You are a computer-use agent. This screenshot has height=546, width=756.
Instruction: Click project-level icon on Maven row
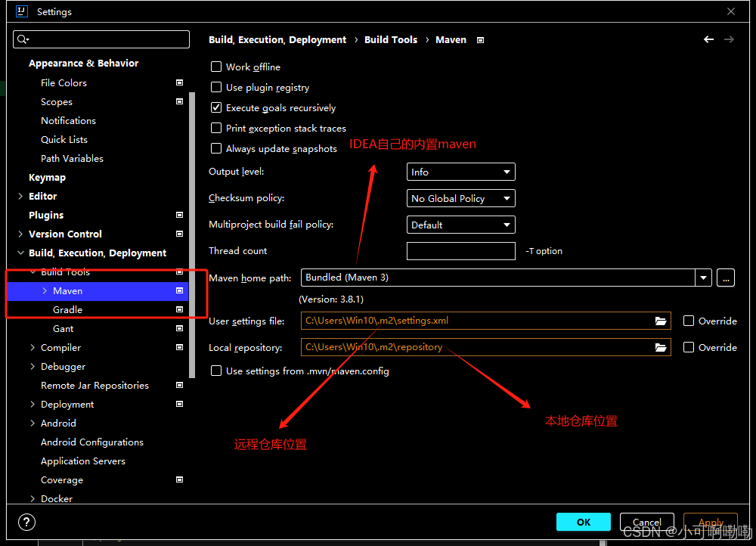(x=179, y=290)
